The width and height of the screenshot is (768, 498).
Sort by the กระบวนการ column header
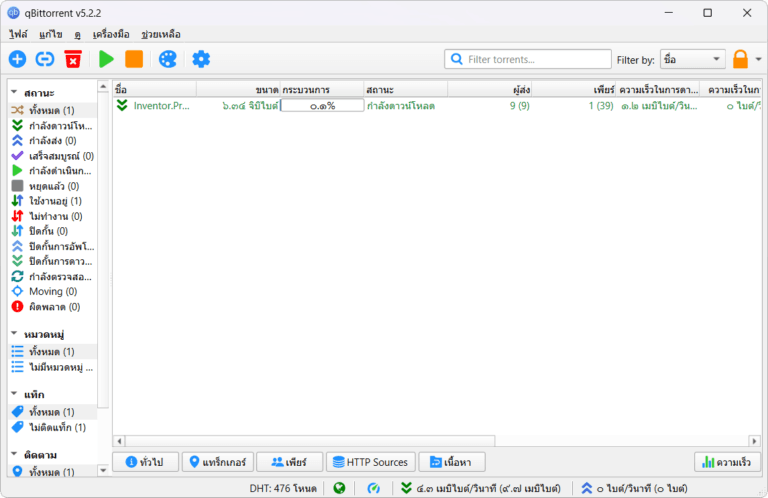click(x=322, y=90)
